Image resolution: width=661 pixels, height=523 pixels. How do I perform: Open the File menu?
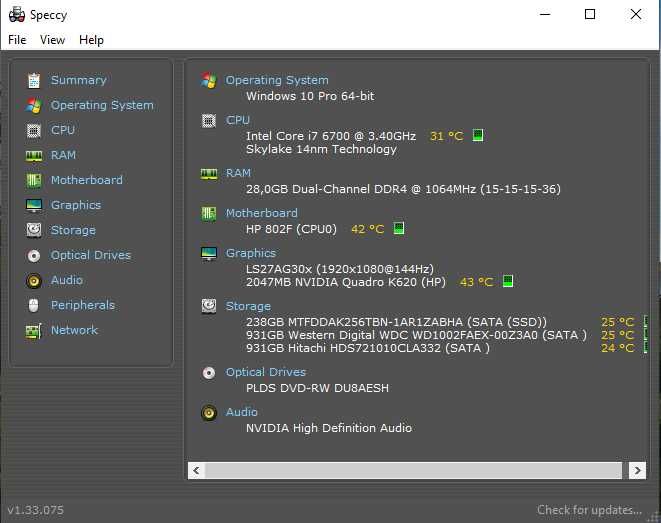tap(17, 40)
